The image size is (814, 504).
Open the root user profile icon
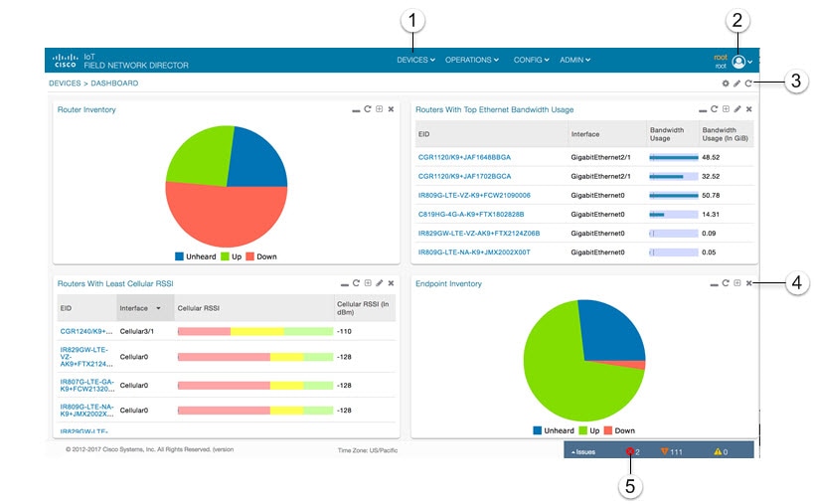pyautogui.click(x=738, y=62)
